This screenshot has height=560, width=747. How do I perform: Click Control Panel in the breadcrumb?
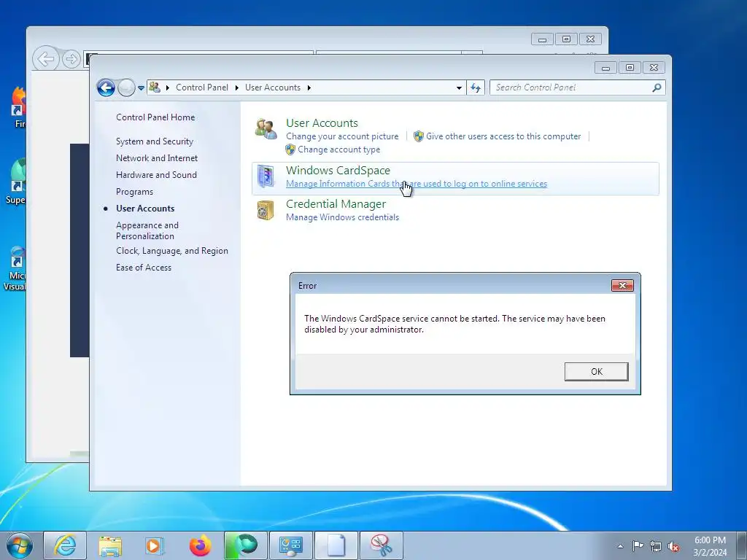coord(202,87)
